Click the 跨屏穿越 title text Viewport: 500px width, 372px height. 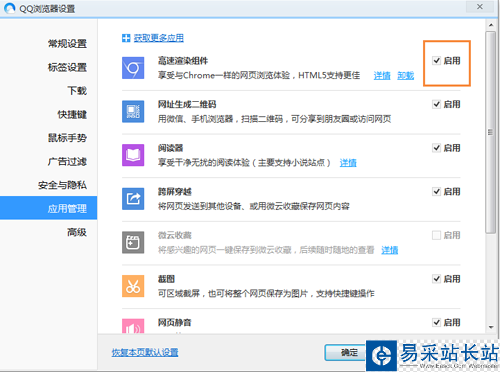(x=175, y=192)
